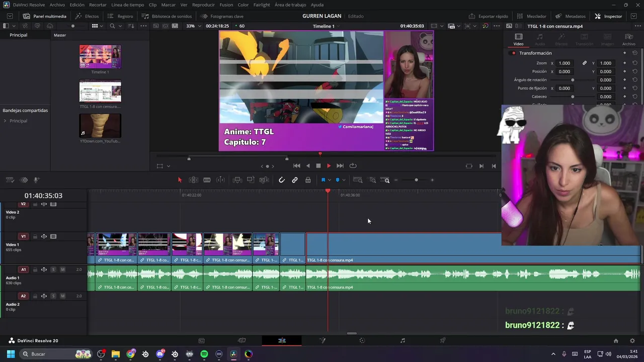Open Spotify from the taskbar
Image resolution: width=644 pixels, height=362 pixels.
[204, 354]
